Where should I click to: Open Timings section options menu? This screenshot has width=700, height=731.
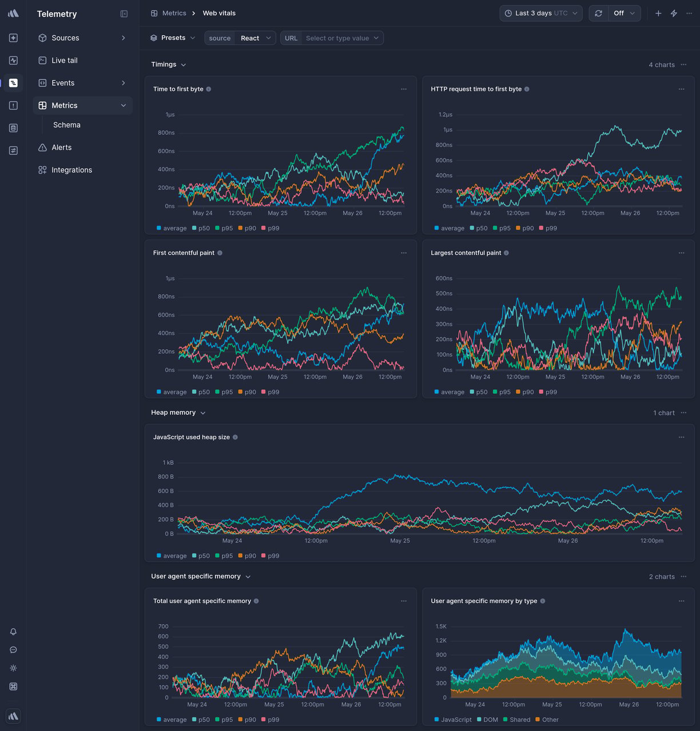pos(683,65)
